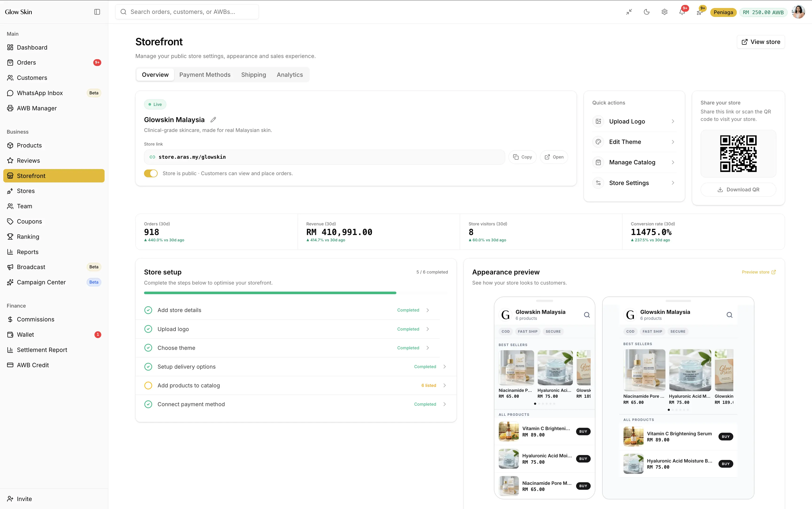Click Buy on Vitamin C serum mobile preview
The height and width of the screenshot is (509, 812).
click(583, 432)
